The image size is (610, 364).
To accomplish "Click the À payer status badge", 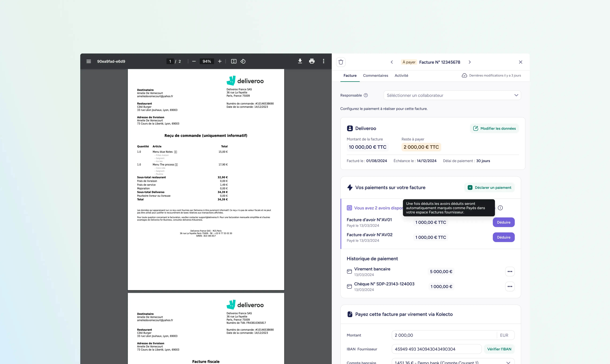I will click(x=409, y=62).
